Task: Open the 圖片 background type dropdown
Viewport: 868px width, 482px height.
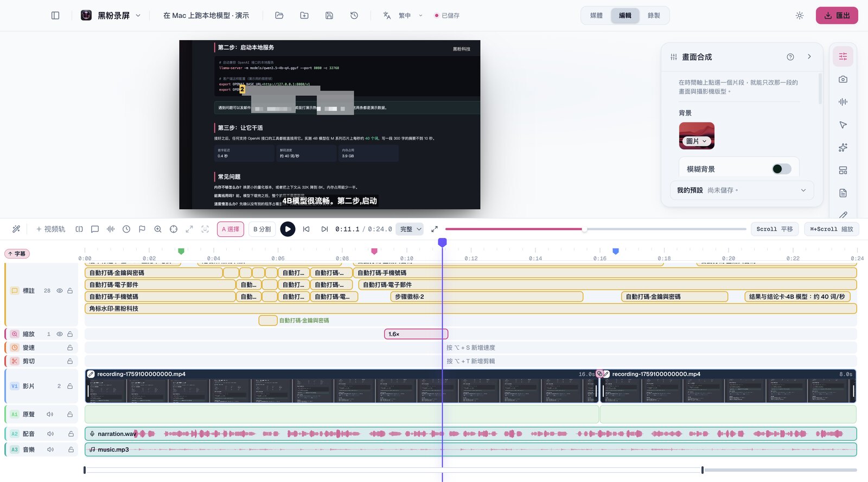Action: (x=697, y=141)
